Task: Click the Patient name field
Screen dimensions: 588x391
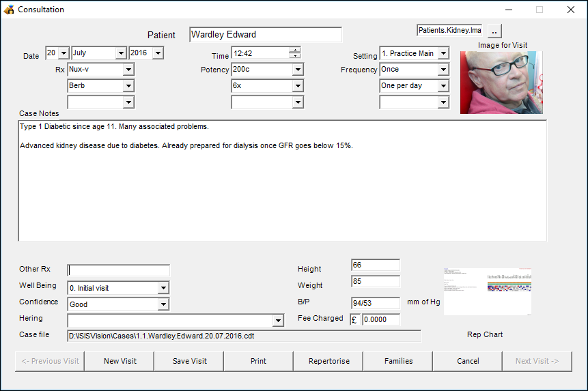Action: 266,34
